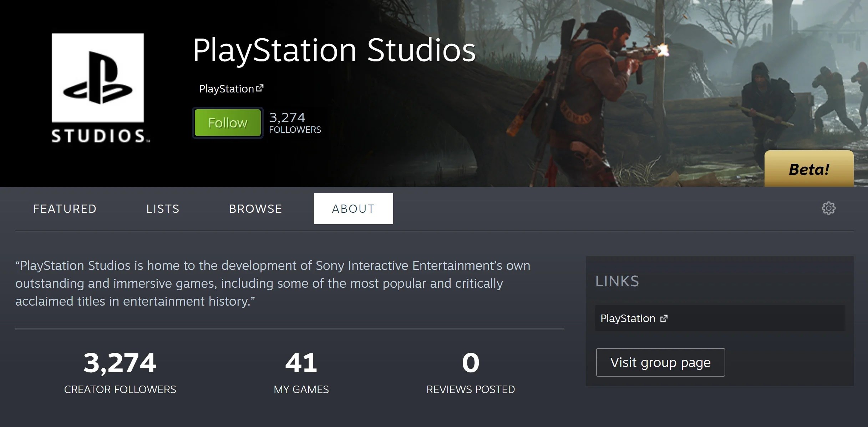868x427 pixels.
Task: Switch to the Lists tab
Action: click(x=163, y=209)
